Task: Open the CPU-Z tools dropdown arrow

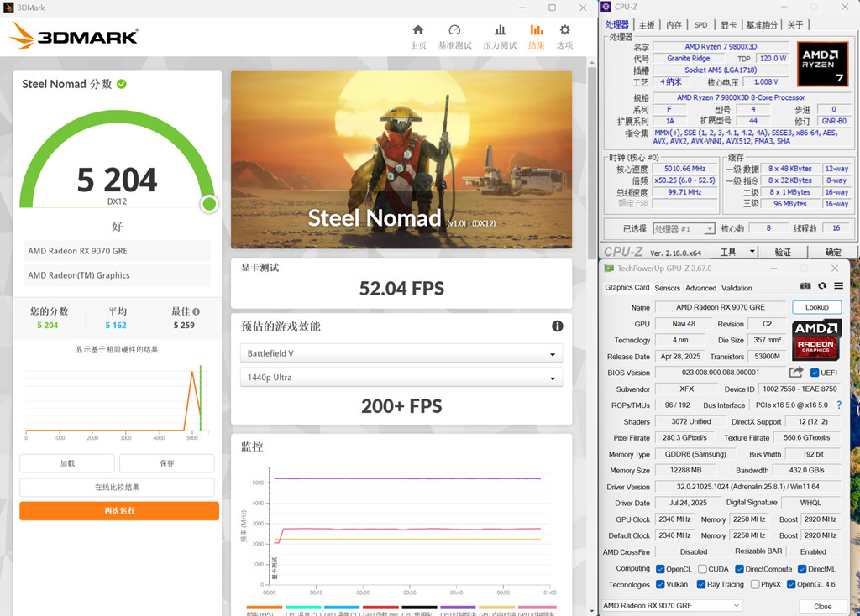Action: click(x=752, y=252)
